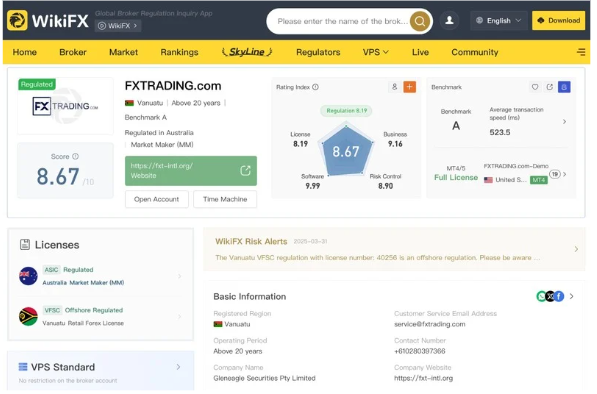
Task: Click the orange plus compare icon
Action: (410, 87)
